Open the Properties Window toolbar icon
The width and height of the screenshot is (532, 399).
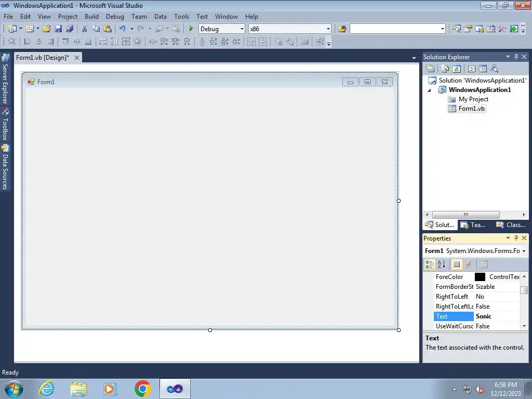tap(468, 29)
